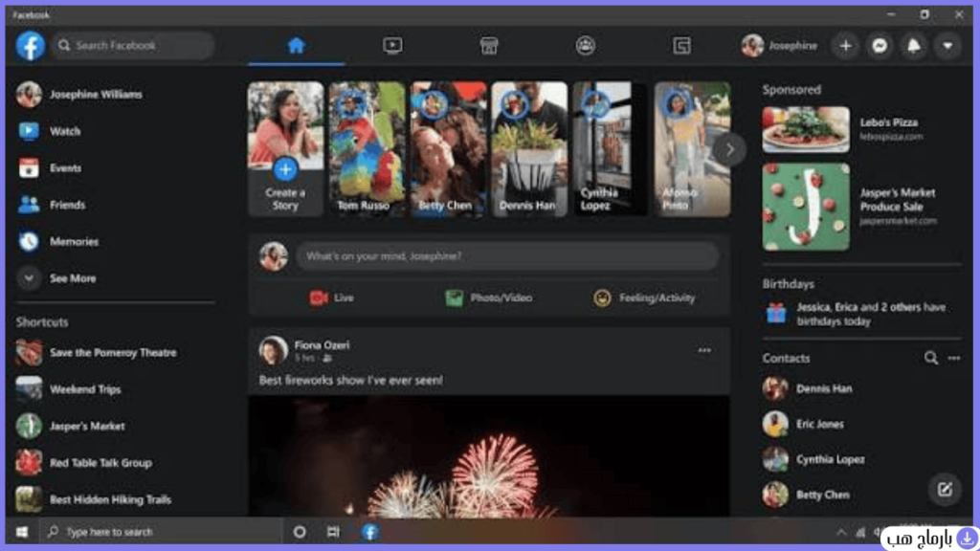Screen dimensions: 980x551
Task: Go to the Groups tab icon
Action: pos(585,46)
